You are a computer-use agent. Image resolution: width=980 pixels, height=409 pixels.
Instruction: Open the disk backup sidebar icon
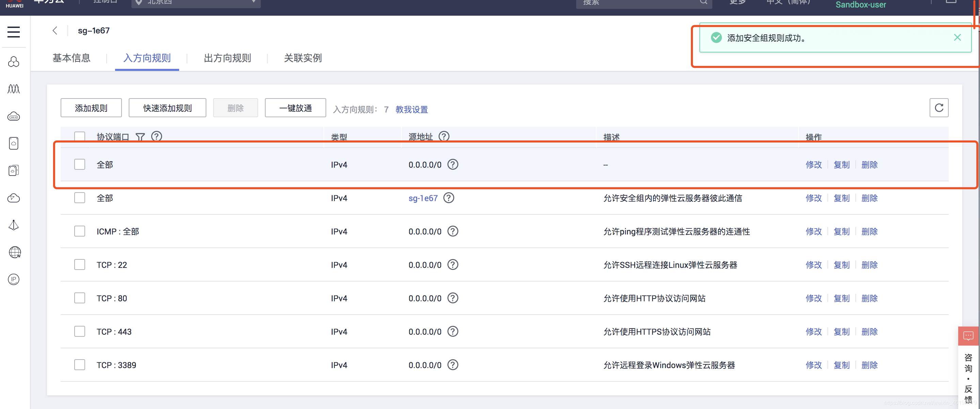pyautogui.click(x=14, y=170)
